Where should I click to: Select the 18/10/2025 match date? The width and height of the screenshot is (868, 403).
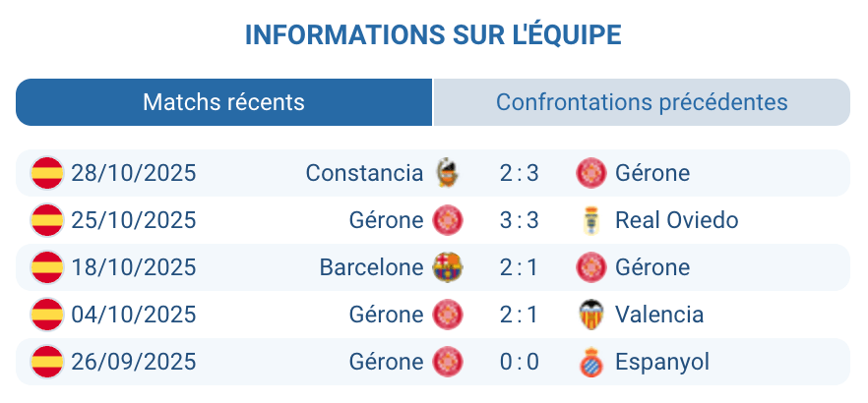point(134,267)
